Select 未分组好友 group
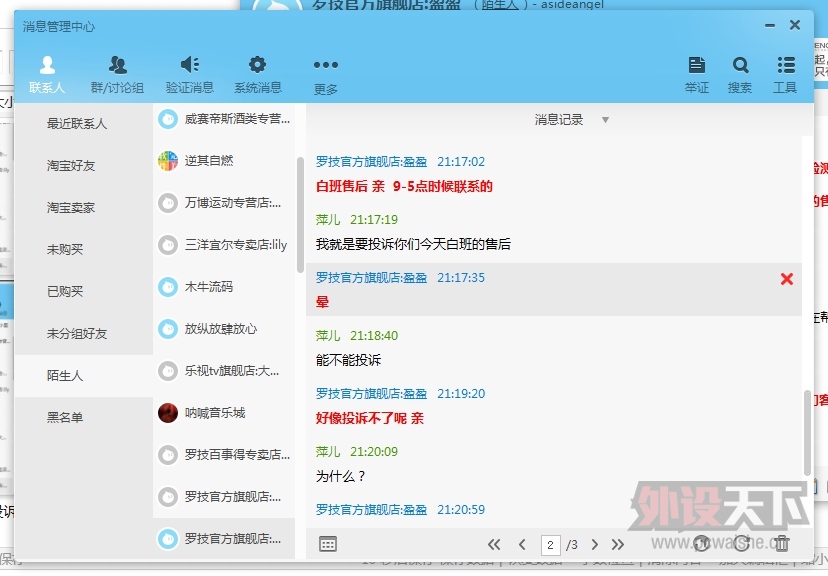 pyautogui.click(x=83, y=334)
